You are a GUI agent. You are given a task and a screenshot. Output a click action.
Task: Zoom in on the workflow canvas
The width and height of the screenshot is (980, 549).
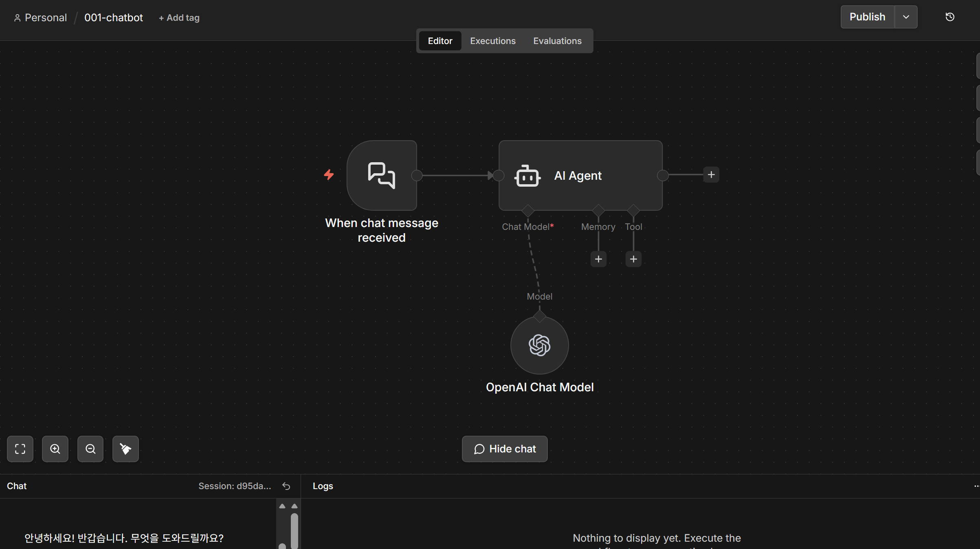coord(55,449)
